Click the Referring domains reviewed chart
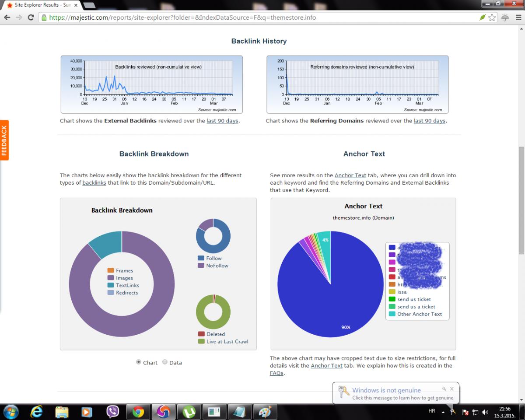Screen dimensions: 525x420 point(357,84)
